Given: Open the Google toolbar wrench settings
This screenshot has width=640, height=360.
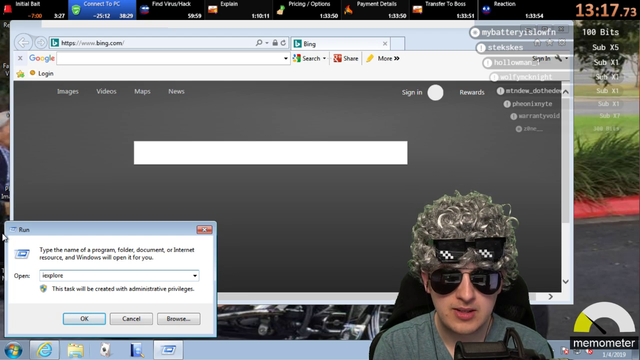Looking at the screenshot, I should pos(558,58).
